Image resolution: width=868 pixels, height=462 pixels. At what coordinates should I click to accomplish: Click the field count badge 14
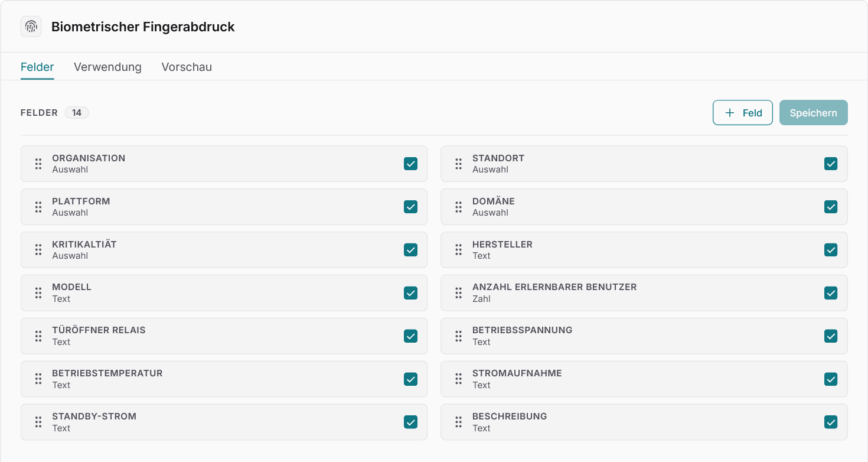click(77, 113)
